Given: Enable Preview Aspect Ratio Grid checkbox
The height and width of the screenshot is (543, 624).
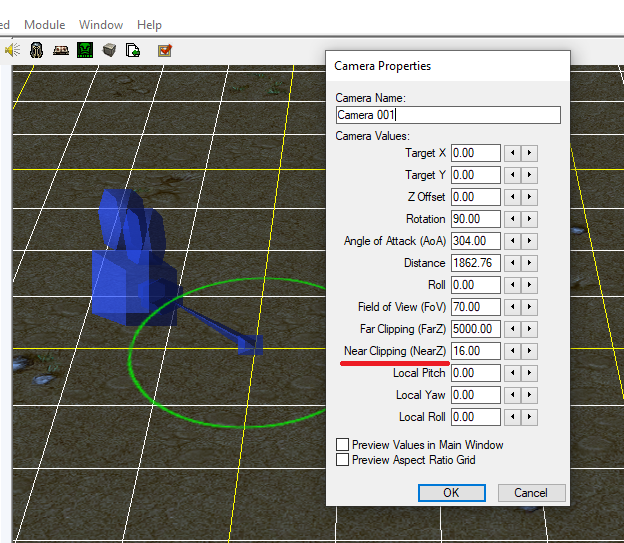Looking at the screenshot, I should click(x=343, y=460).
